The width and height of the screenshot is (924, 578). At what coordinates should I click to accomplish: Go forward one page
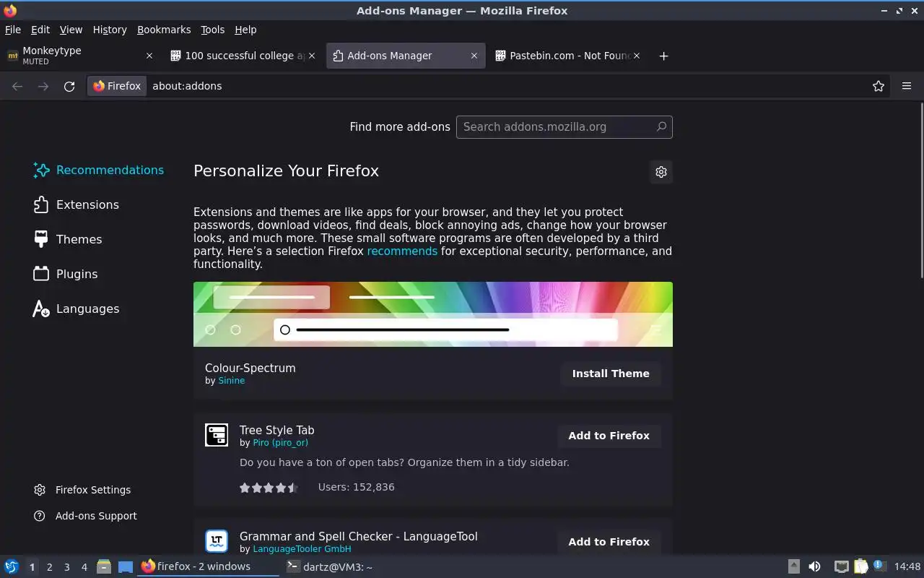43,86
